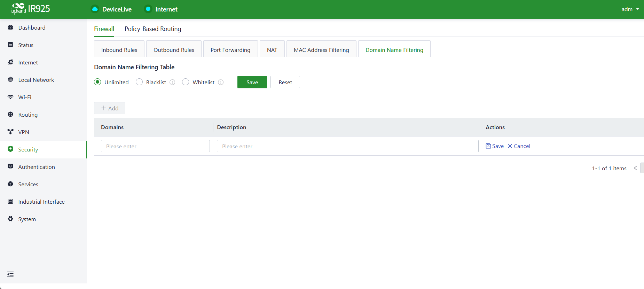Select the Domain Name Filtering tab
This screenshot has width=644, height=289.
[394, 50]
